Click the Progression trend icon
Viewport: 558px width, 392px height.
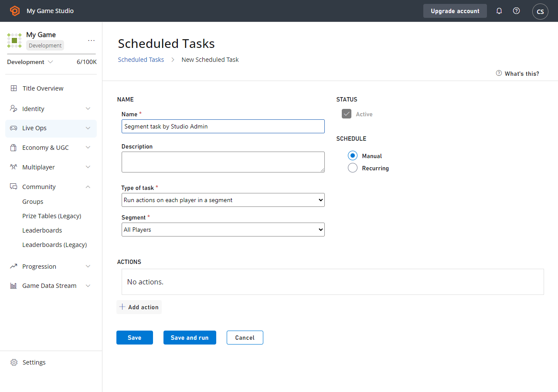click(x=14, y=266)
